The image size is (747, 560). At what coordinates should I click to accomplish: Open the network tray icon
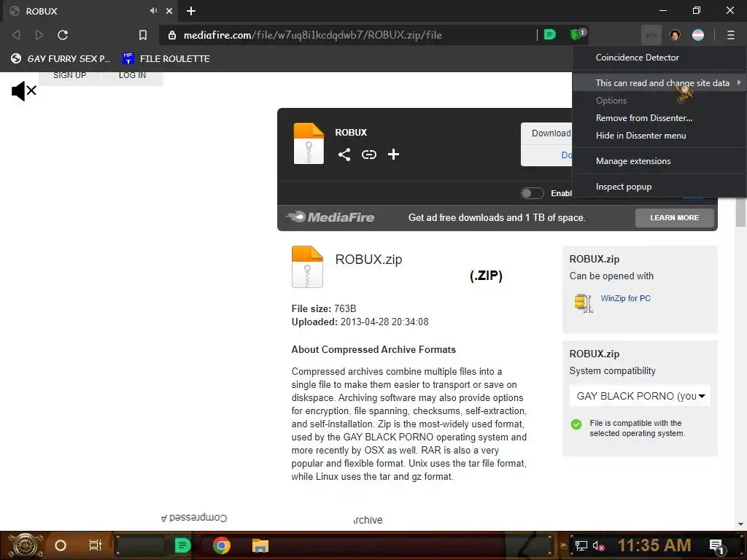coord(581,545)
